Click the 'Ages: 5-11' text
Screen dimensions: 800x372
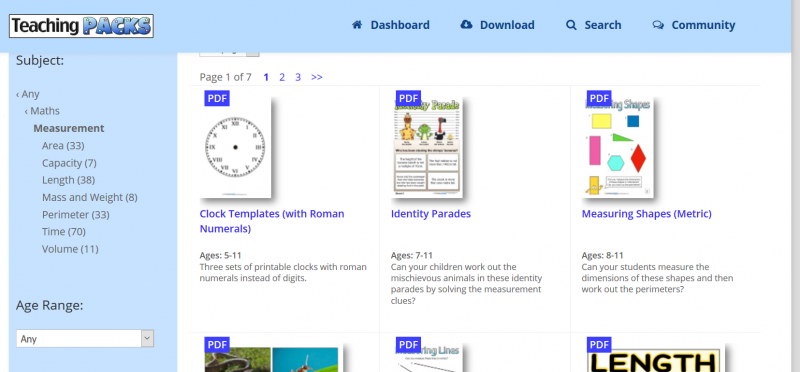220,255
